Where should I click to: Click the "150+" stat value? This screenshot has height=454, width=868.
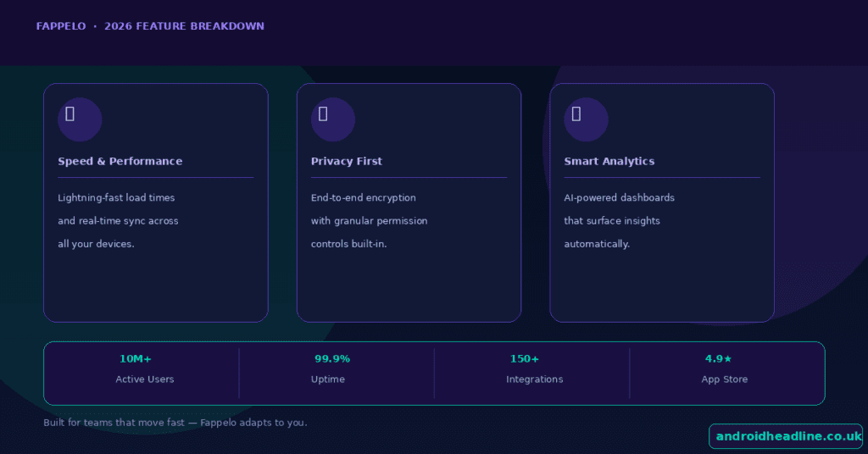524,359
